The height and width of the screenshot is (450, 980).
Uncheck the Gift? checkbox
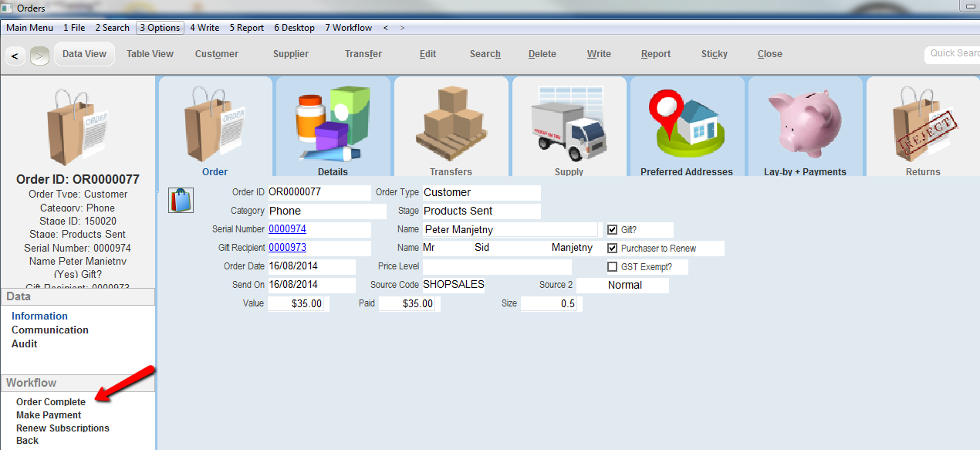point(613,229)
